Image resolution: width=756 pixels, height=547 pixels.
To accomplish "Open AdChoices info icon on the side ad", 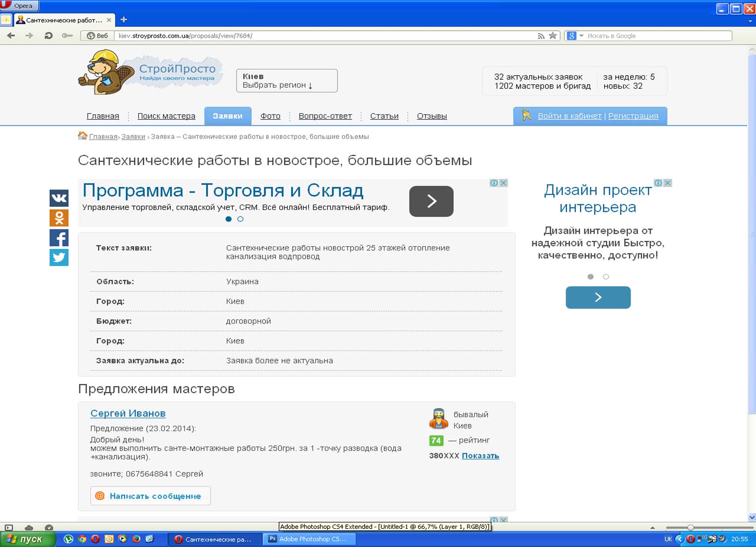I will [658, 183].
